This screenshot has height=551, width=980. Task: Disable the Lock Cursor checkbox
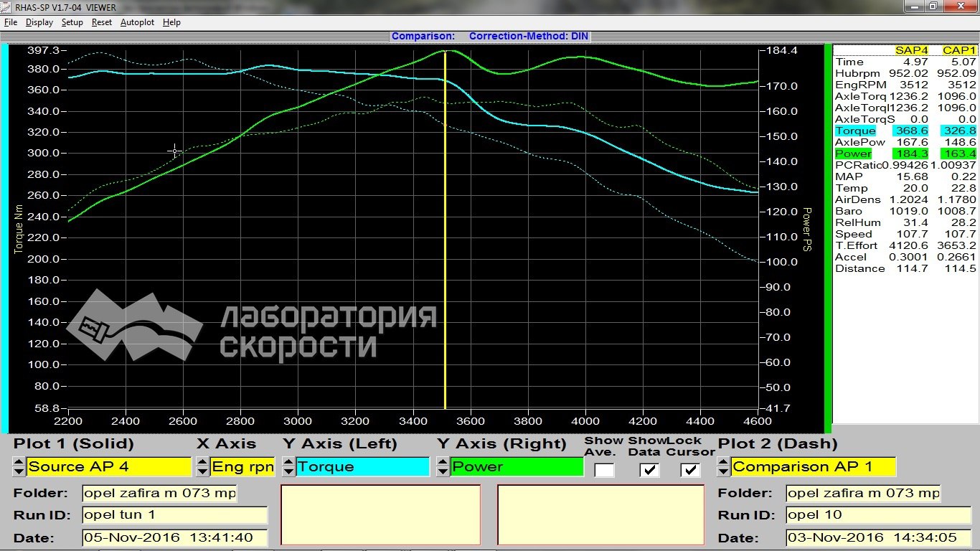(690, 470)
